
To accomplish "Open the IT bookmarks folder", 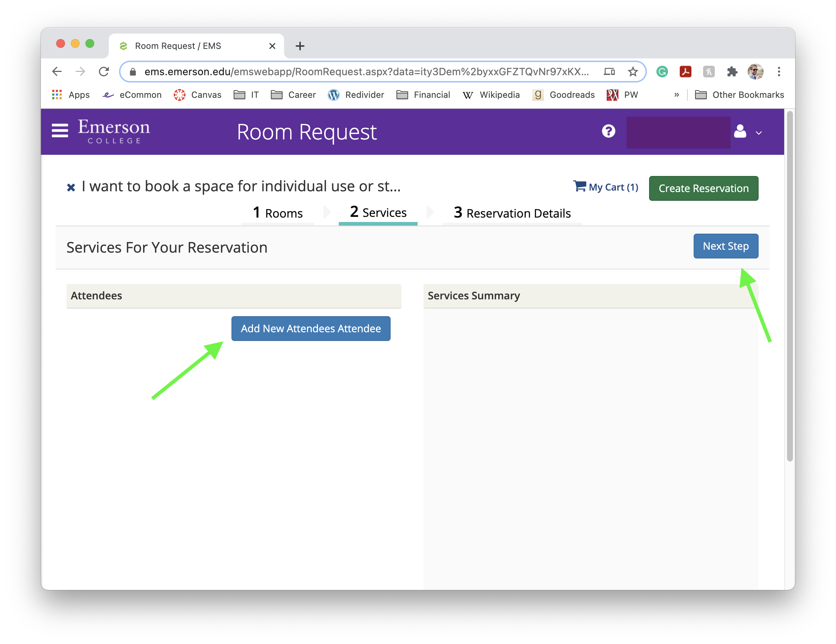I will coord(246,95).
